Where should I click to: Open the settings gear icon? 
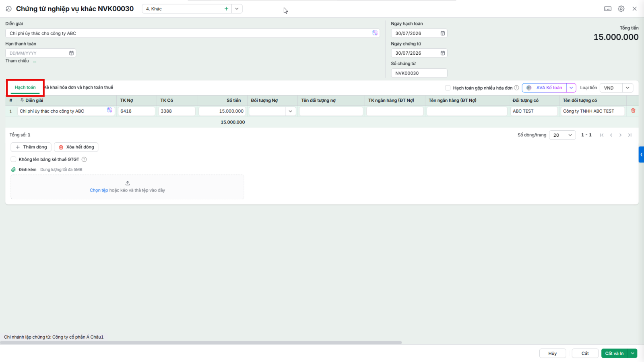pyautogui.click(x=621, y=9)
